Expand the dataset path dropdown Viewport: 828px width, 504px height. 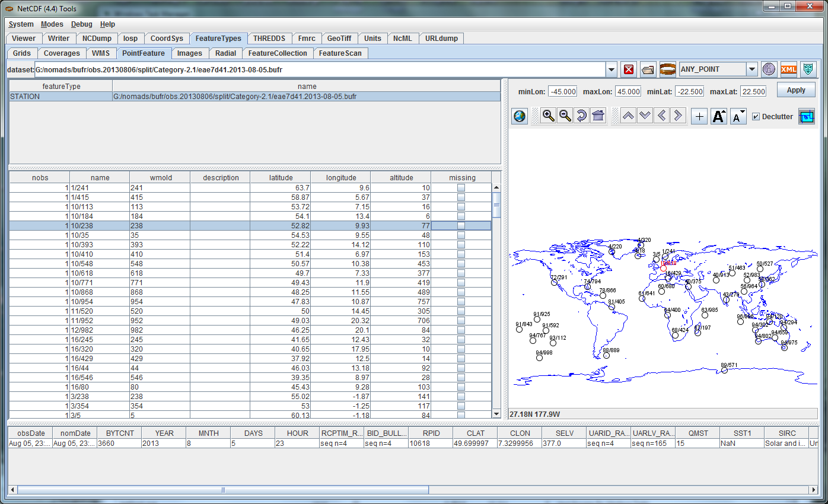pos(612,70)
